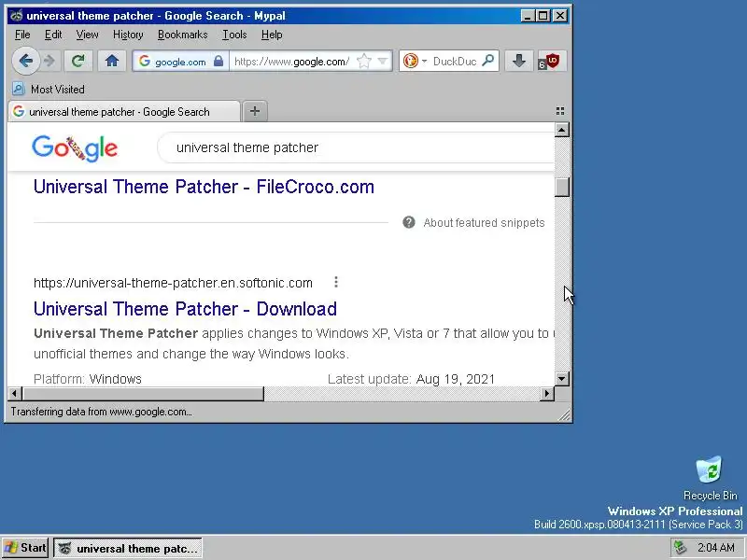
Task: Click the Google logo on page
Action: (75, 148)
